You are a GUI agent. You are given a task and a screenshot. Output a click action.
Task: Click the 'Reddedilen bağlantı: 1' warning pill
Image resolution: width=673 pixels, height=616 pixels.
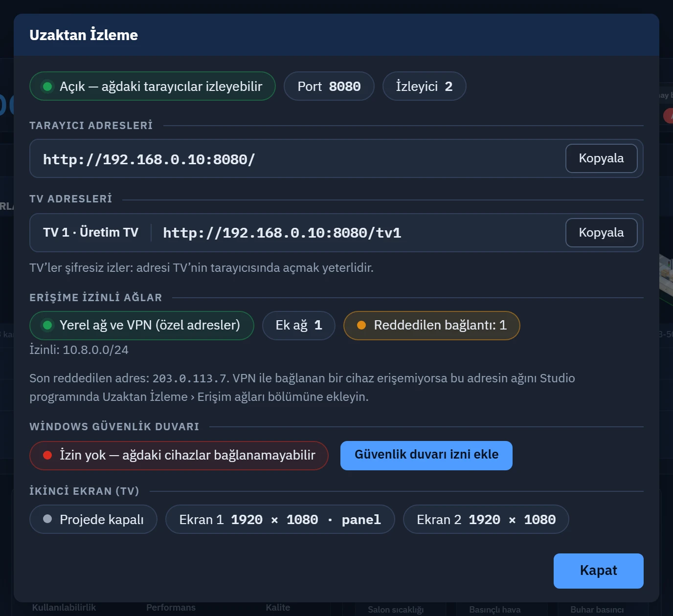click(x=432, y=326)
